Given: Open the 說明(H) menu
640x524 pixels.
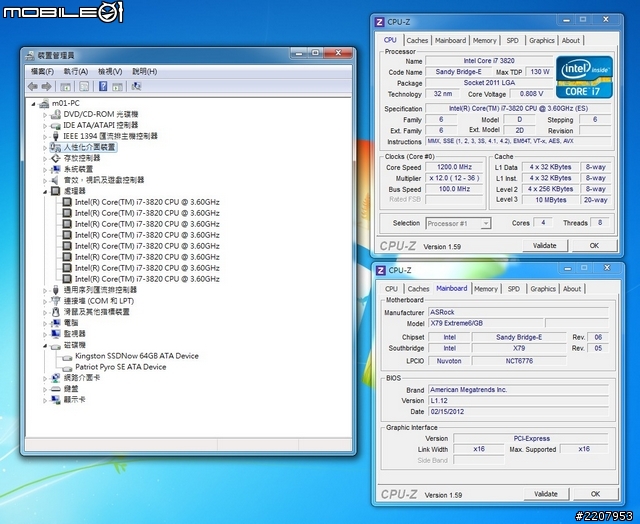Looking at the screenshot, I should tap(144, 71).
